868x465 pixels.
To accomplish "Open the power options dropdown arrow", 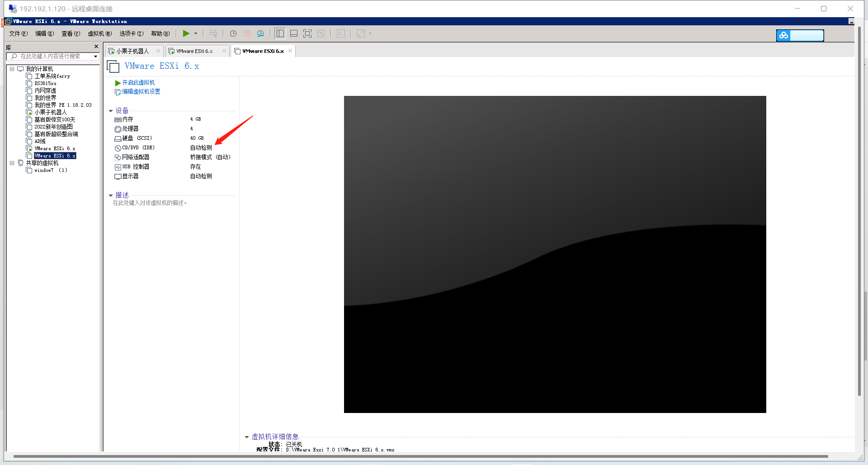I will click(x=196, y=33).
